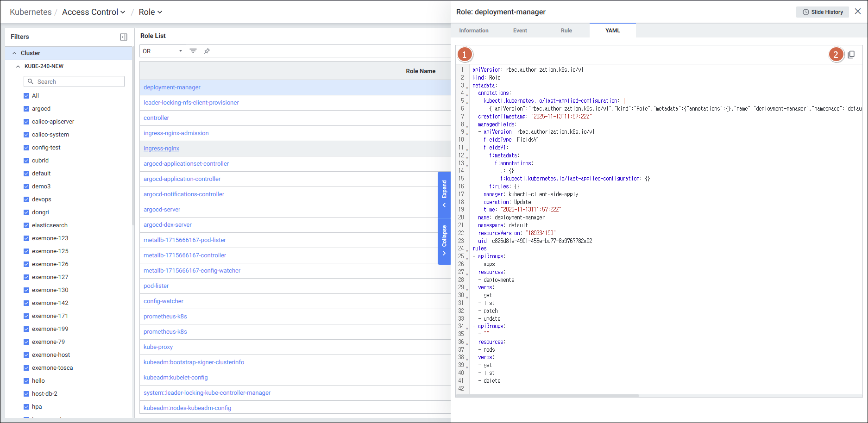Screen dimensions: 868x423
Task: Collapse the Filters panel with sidebar icon
Action: click(x=124, y=37)
